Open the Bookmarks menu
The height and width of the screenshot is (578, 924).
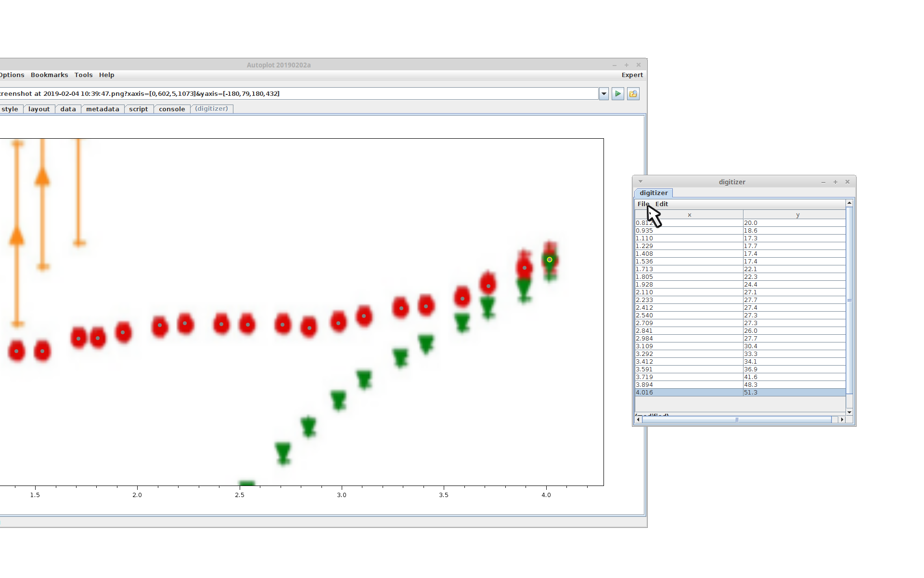49,75
